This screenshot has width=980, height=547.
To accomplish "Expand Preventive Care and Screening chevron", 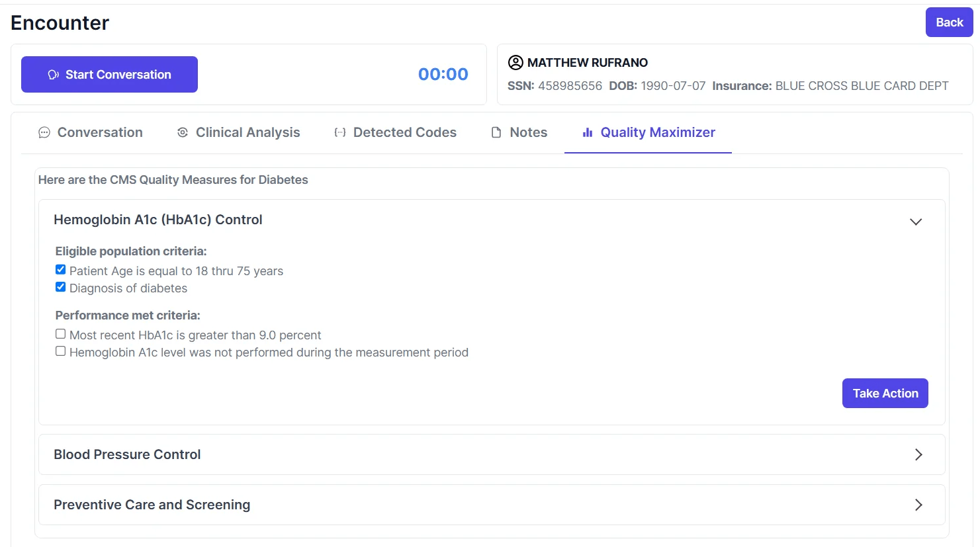I will 918,505.
